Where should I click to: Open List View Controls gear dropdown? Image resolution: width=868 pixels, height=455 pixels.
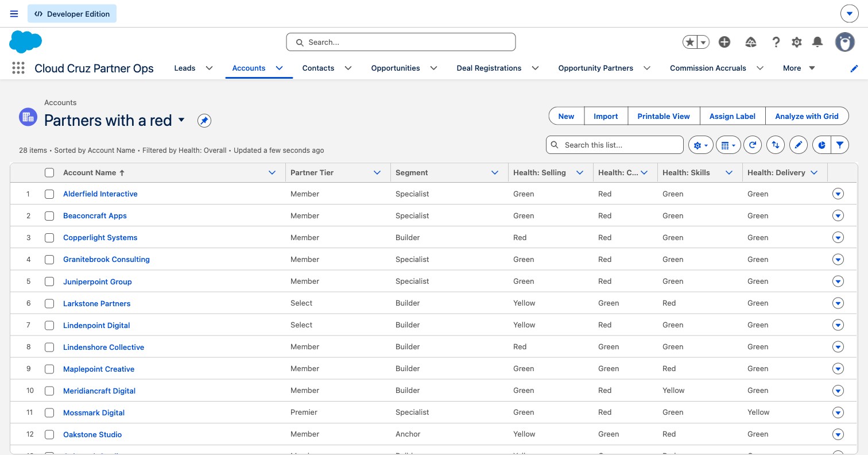(x=701, y=145)
